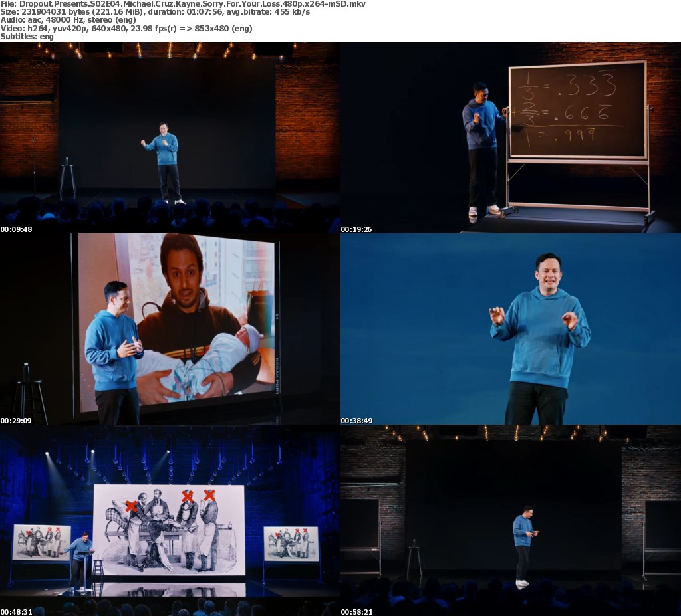Viewport: 681px width, 616px height.
Task: Click the 00:48:31 timestamp label
Action: point(17,611)
